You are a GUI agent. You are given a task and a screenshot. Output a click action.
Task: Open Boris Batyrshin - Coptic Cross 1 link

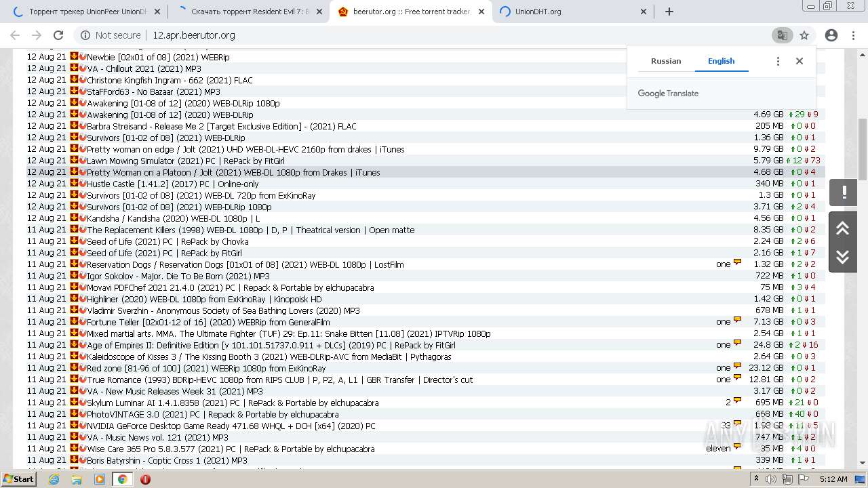tap(167, 460)
